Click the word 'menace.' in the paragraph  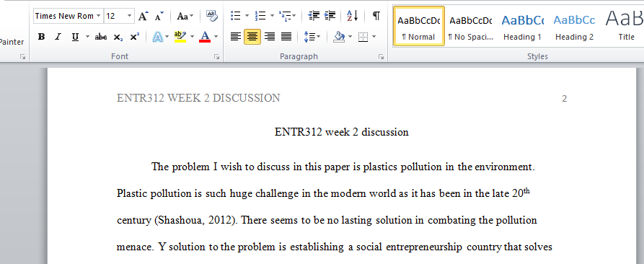(x=136, y=247)
